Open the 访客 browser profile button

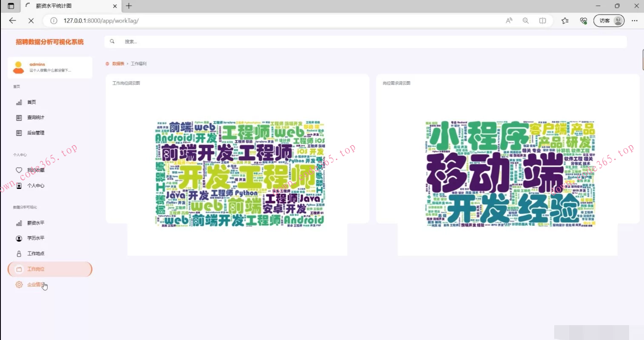click(609, 20)
